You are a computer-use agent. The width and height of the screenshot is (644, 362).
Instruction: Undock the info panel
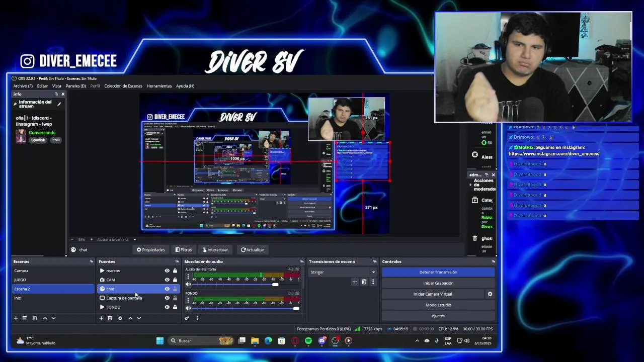(56, 94)
